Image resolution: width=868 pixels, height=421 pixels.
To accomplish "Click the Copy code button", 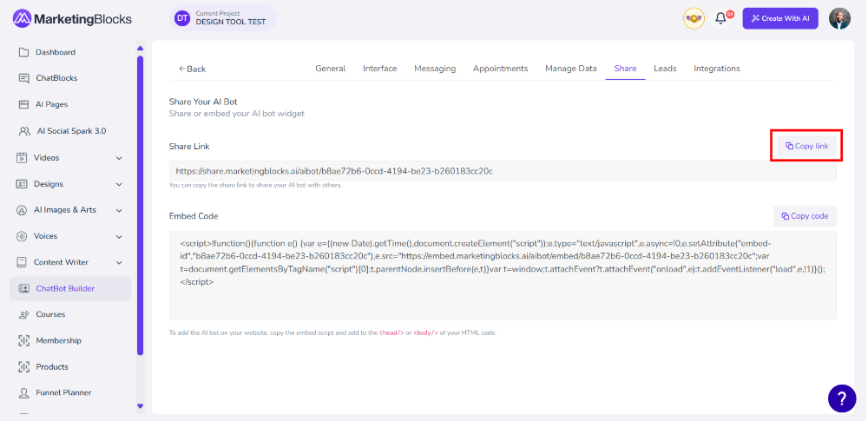I will (x=805, y=216).
